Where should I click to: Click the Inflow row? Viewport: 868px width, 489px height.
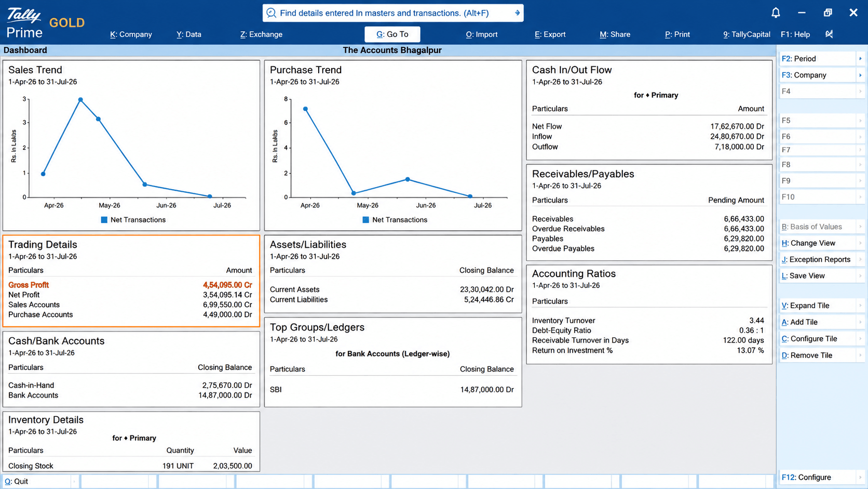click(648, 136)
